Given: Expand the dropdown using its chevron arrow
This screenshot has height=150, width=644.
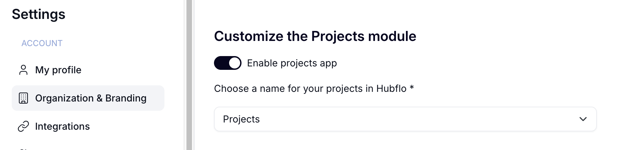Looking at the screenshot, I should [583, 119].
